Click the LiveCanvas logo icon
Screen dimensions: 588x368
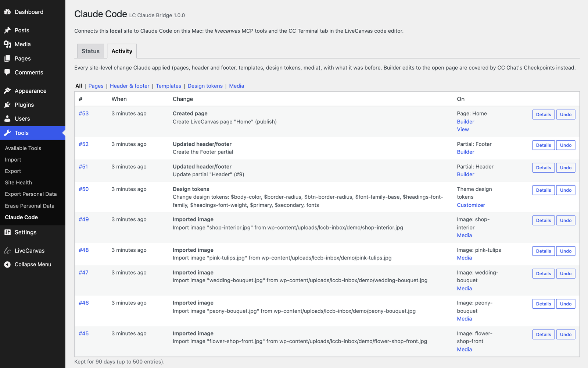pos(7,251)
